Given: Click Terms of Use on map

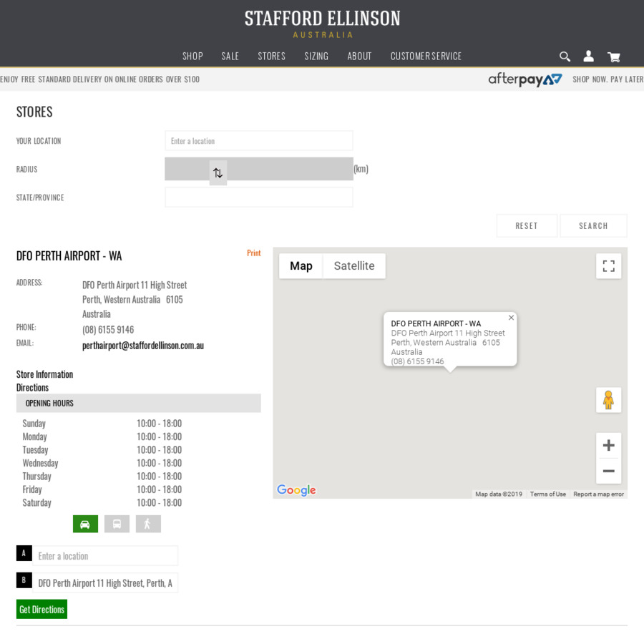Looking at the screenshot, I should tap(548, 494).
